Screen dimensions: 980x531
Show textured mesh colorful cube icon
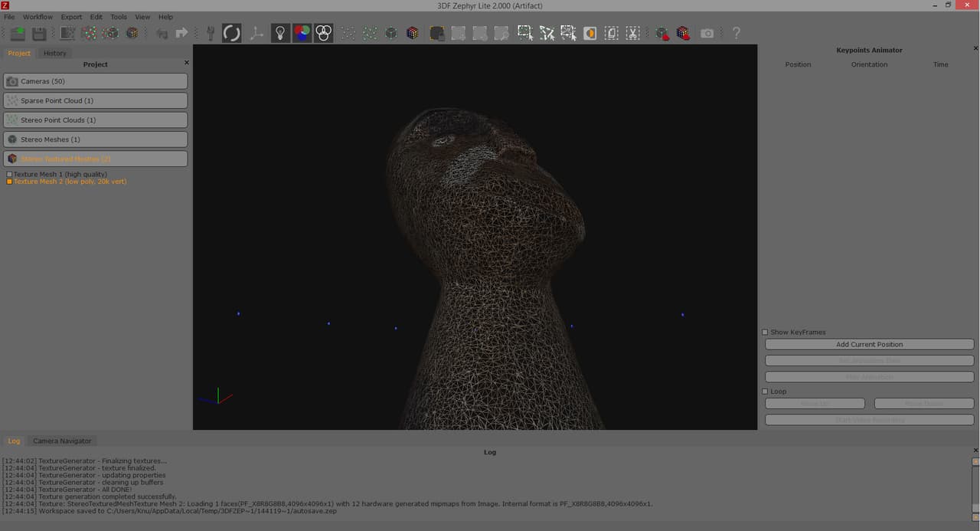tap(413, 34)
